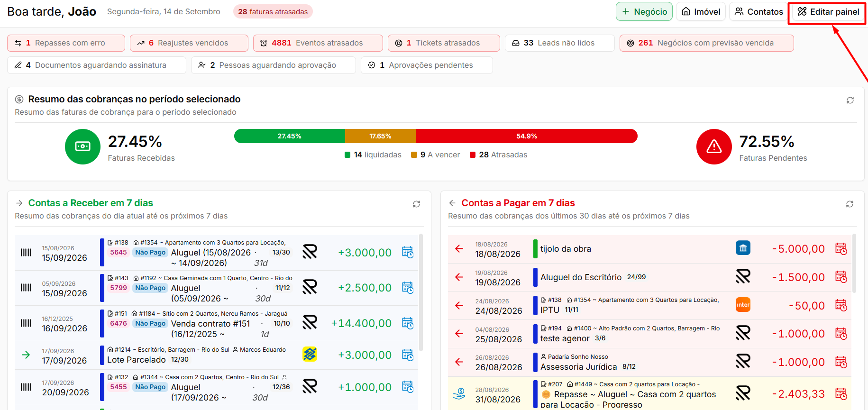Click calendar icon on the +14.400,00 row
The image size is (868, 410).
pos(408,323)
